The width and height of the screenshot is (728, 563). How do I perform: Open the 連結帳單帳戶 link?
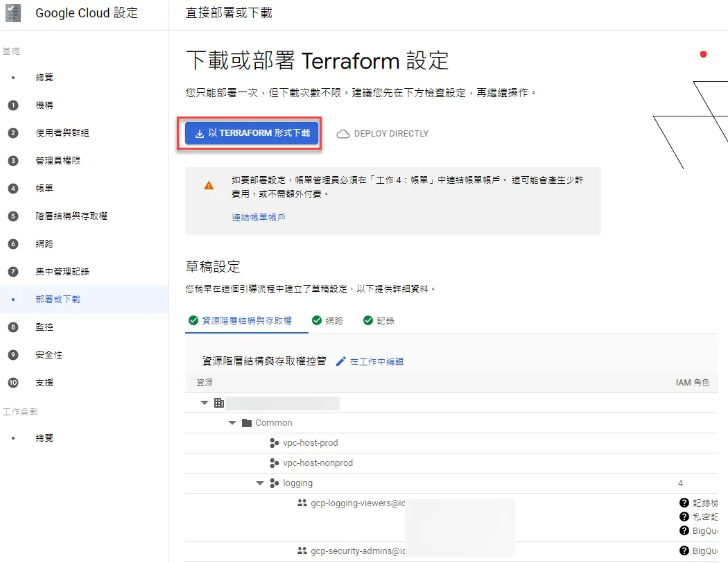click(259, 217)
